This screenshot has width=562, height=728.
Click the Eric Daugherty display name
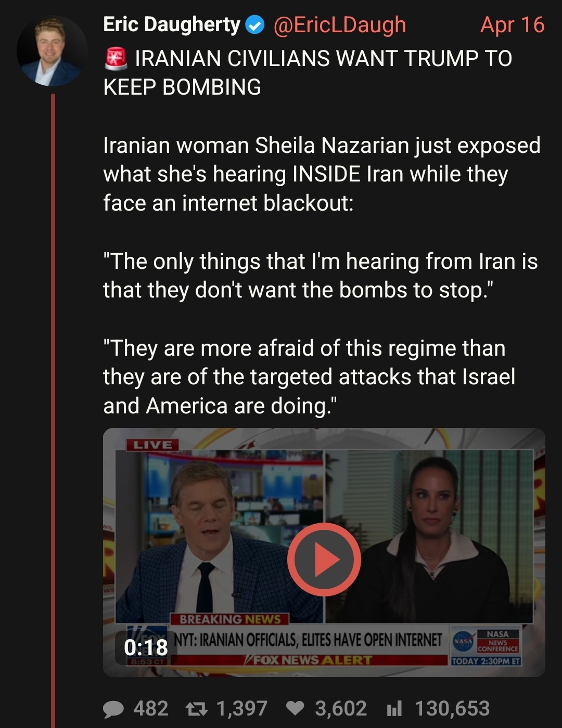tap(172, 24)
